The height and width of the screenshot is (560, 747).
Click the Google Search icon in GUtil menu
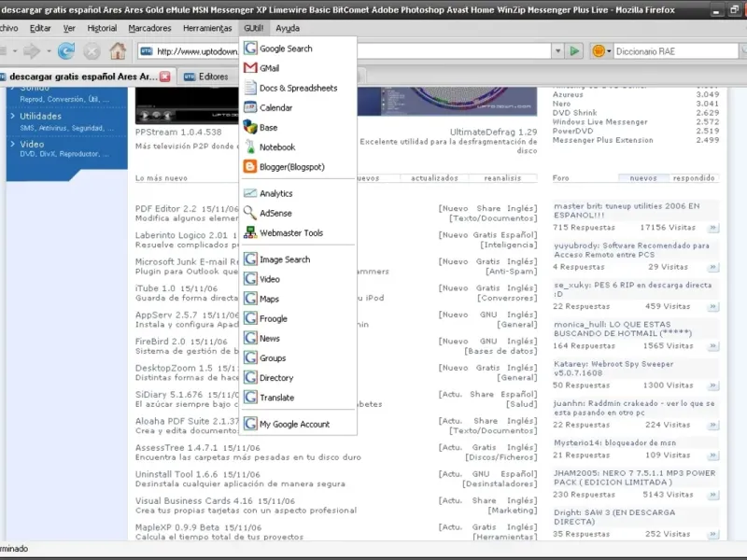[250, 49]
